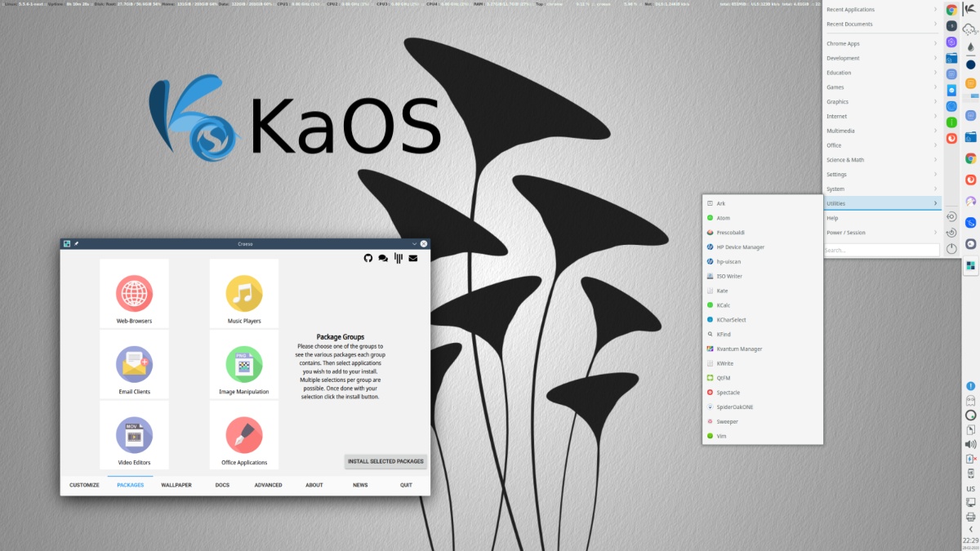Image resolution: width=980 pixels, height=551 pixels.
Task: Open the Email Clients package group
Action: pos(134,364)
